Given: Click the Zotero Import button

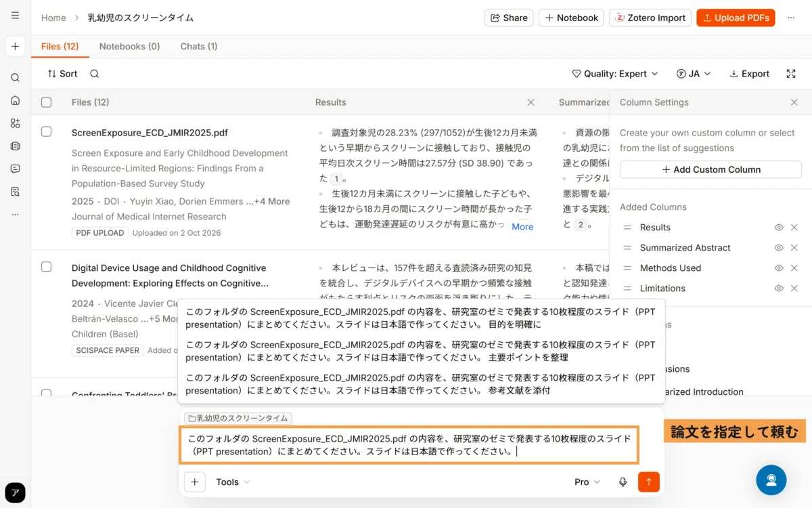Looking at the screenshot, I should click(x=650, y=18).
